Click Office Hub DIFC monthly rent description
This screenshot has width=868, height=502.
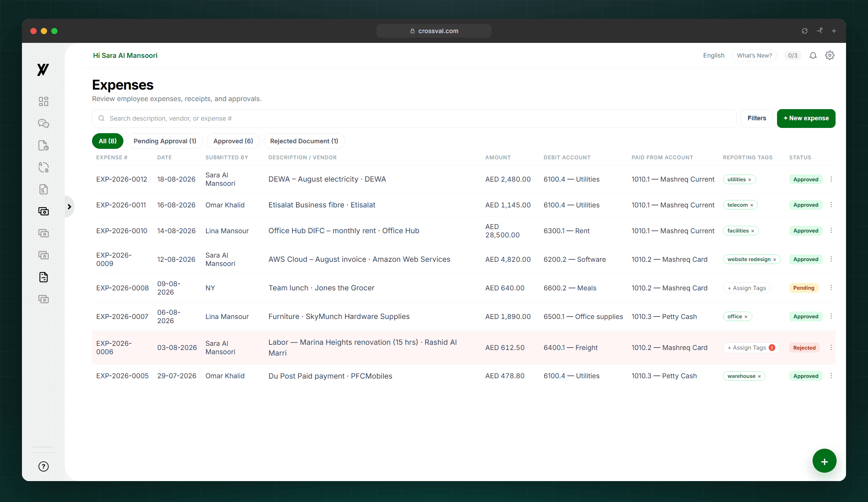click(344, 231)
